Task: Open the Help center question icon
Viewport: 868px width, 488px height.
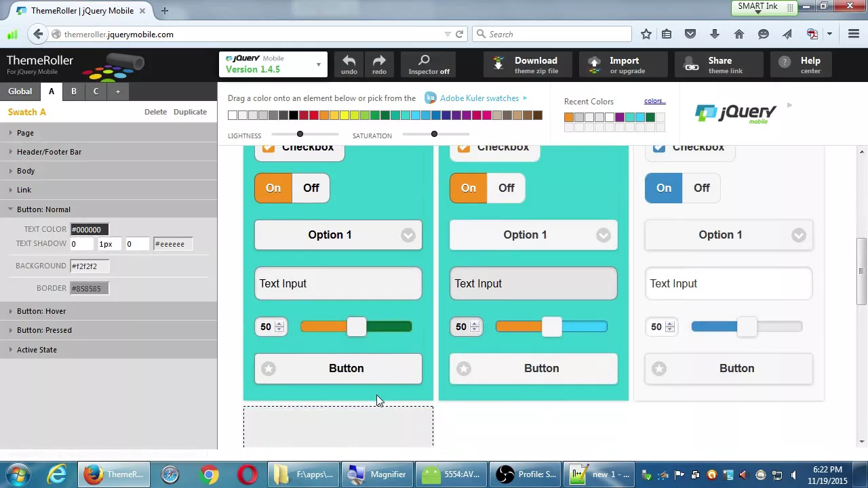Action: [x=785, y=62]
